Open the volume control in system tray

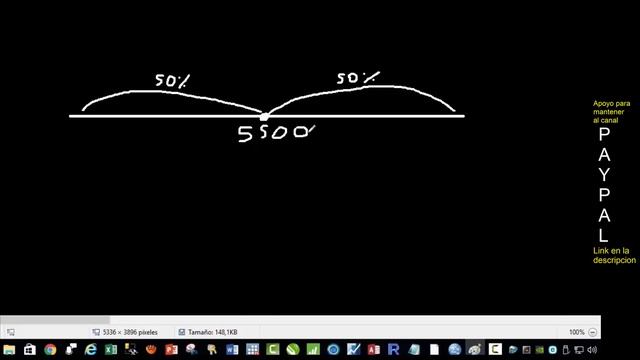tap(592, 350)
